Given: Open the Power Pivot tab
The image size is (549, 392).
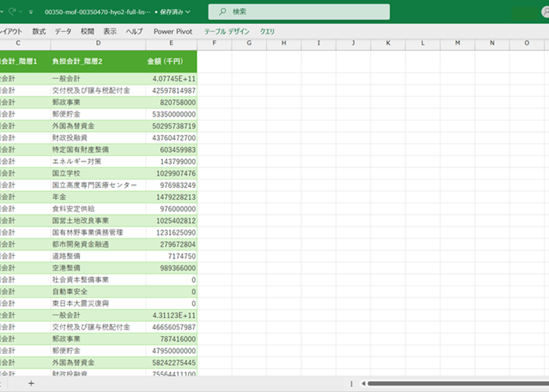Looking at the screenshot, I should (173, 31).
